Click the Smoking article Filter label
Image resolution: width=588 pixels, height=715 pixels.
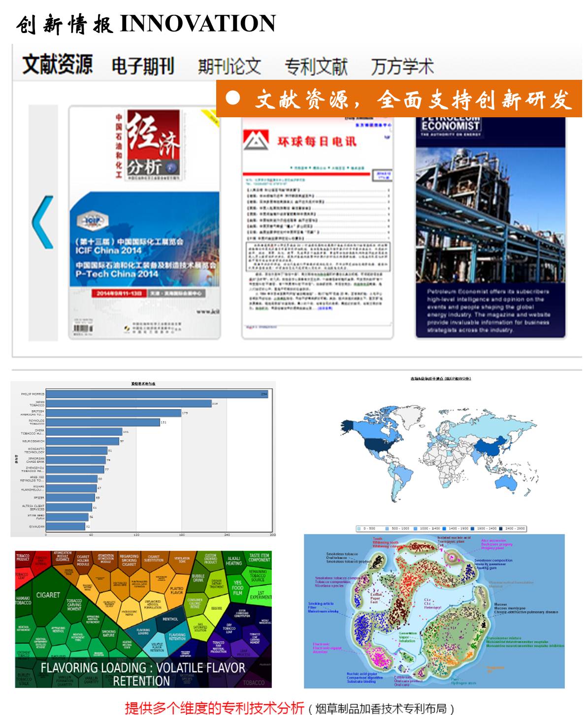(323, 607)
